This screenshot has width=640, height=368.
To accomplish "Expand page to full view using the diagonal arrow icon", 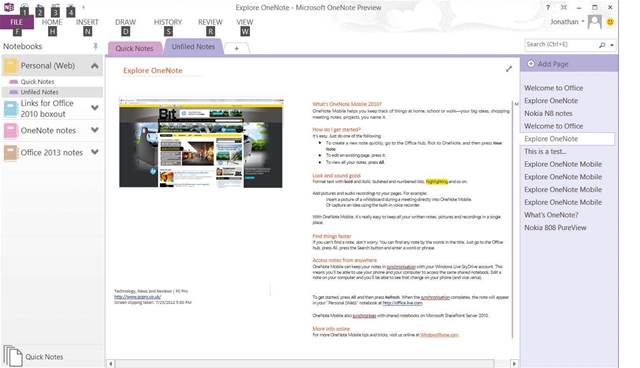I will pyautogui.click(x=509, y=69).
